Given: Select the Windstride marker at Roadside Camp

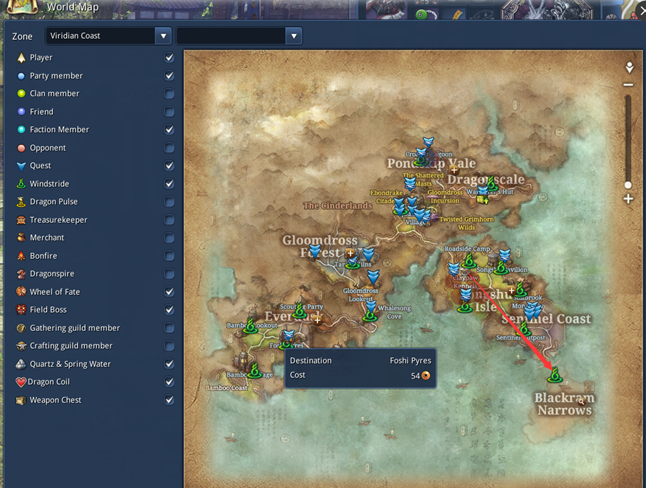Looking at the screenshot, I should pos(469,260).
